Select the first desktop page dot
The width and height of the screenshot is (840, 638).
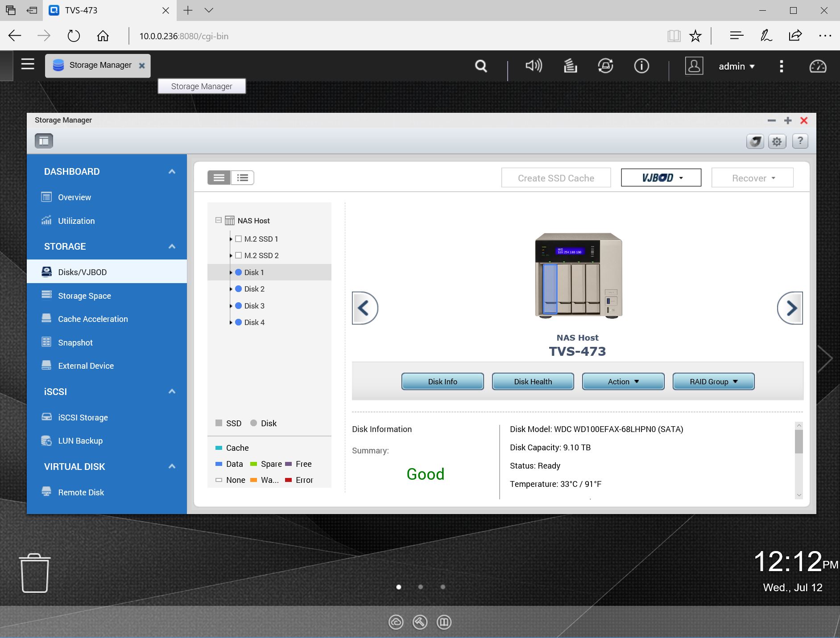tap(399, 587)
